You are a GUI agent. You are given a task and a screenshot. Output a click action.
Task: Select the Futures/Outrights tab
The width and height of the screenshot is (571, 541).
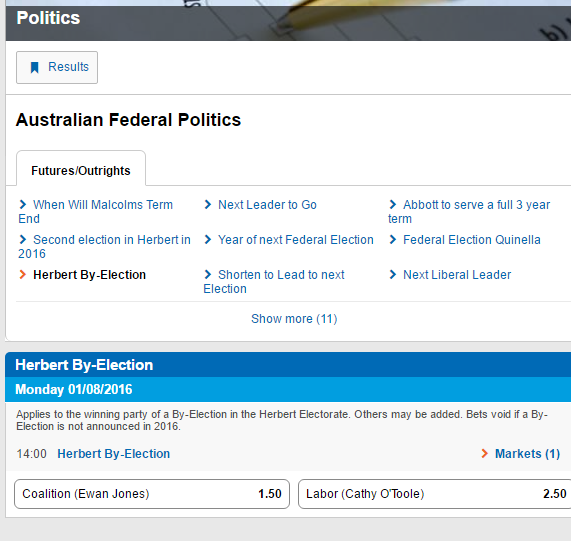pos(81,169)
